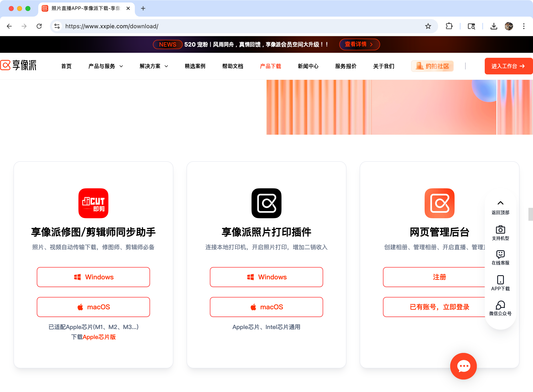Screen dimensions: 533x392
Task: Expand the 产品与服务 dropdown menu
Action: [x=106, y=66]
